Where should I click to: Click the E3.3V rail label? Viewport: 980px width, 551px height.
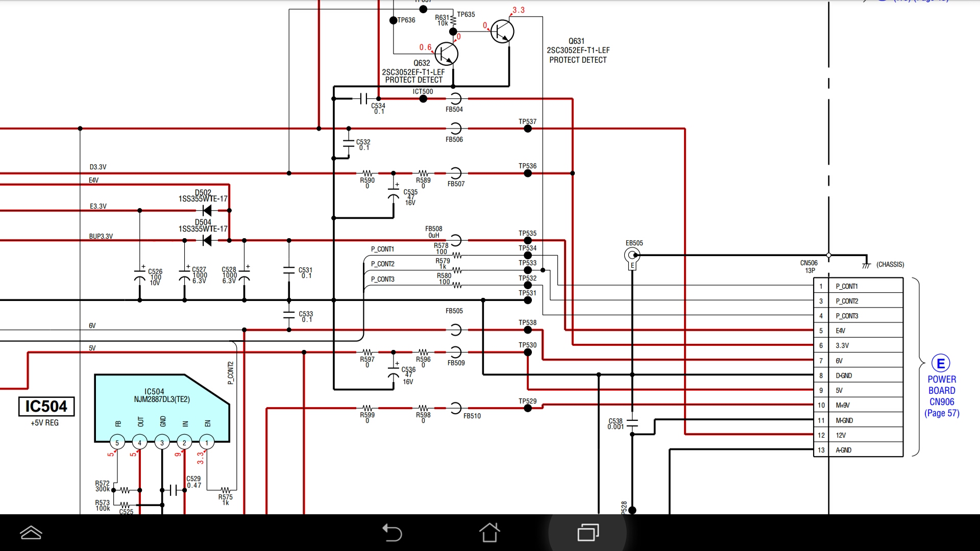tap(99, 206)
